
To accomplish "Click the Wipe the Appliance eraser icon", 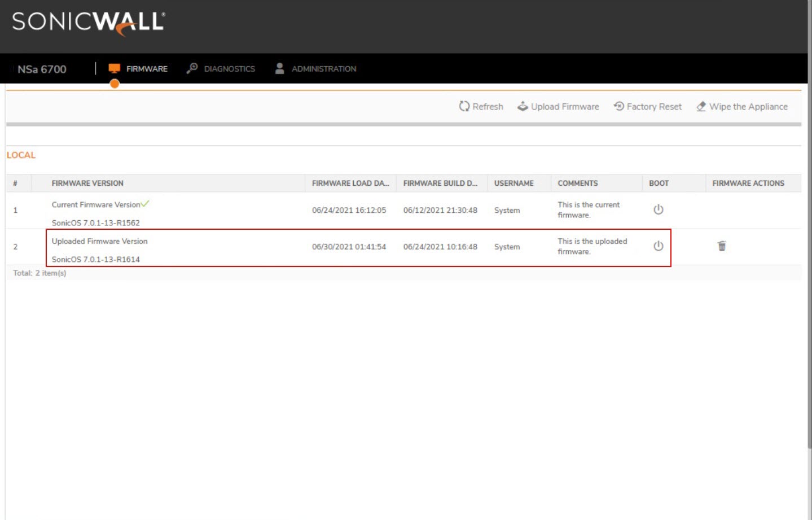I will 701,106.
